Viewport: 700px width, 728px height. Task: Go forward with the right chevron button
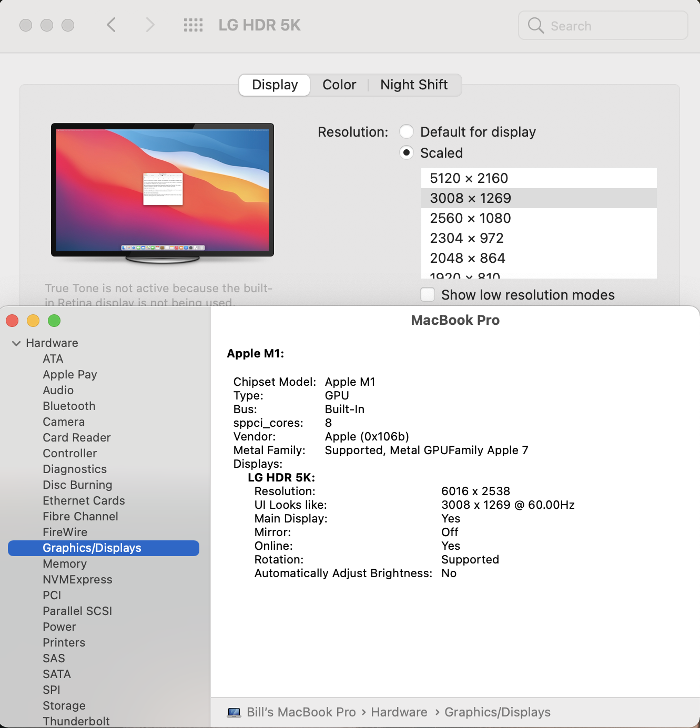click(150, 25)
